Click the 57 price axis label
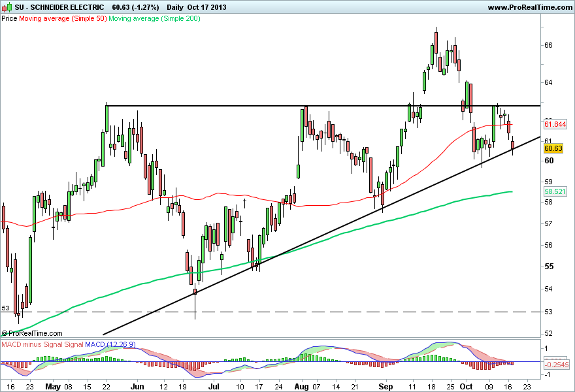Image resolution: width=575 pixels, height=392 pixels. click(x=549, y=223)
